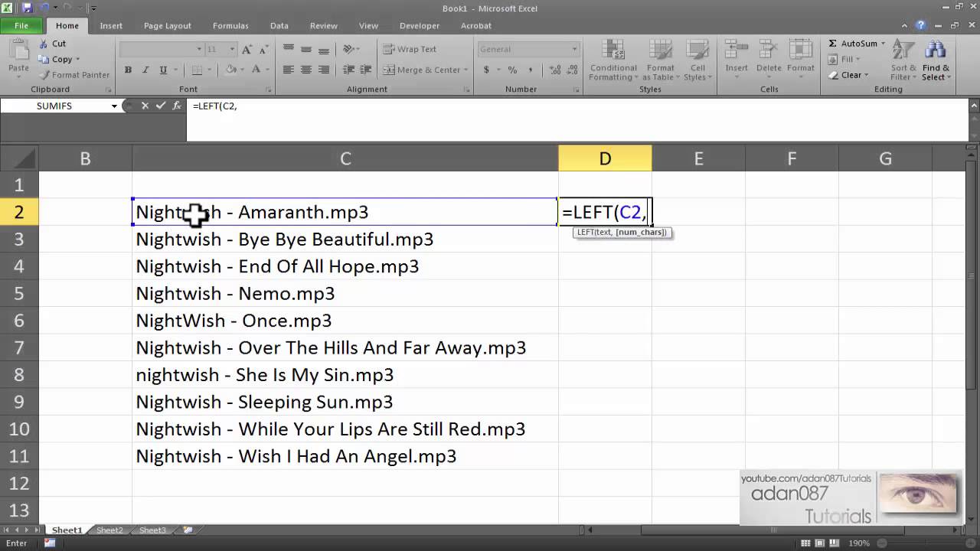The width and height of the screenshot is (980, 551).
Task: Click the Cancel X in formula bar
Action: coord(145,106)
